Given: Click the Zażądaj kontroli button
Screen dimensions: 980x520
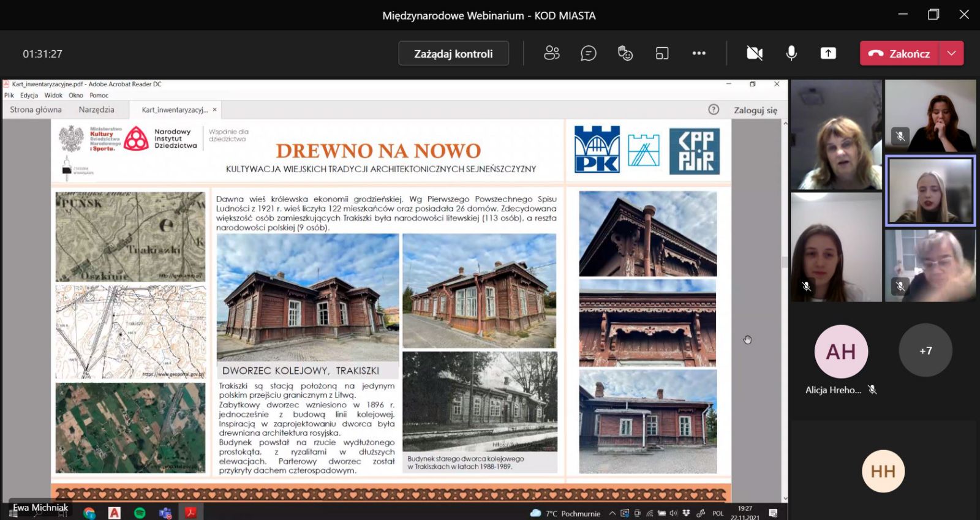Looking at the screenshot, I should (453, 53).
